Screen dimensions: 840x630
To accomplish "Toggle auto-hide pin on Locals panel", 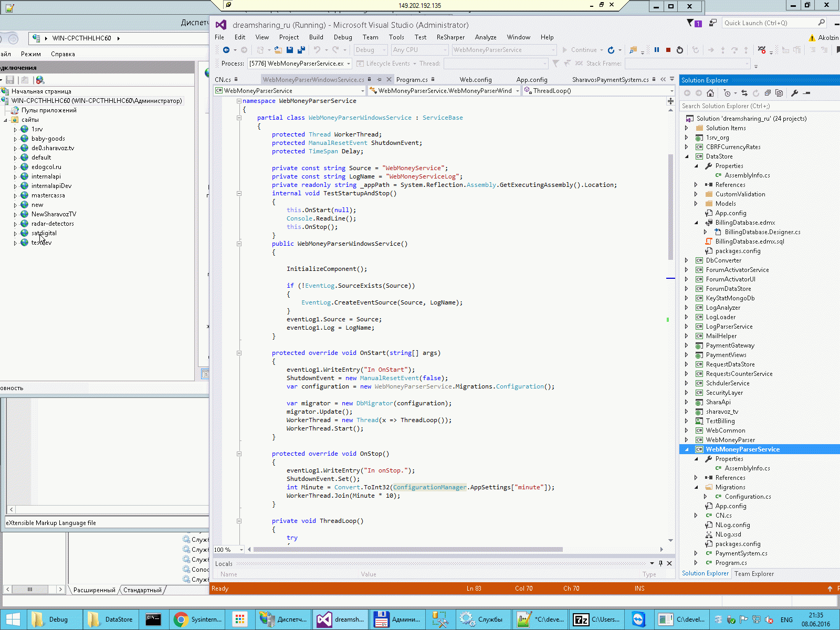I will coord(660,563).
